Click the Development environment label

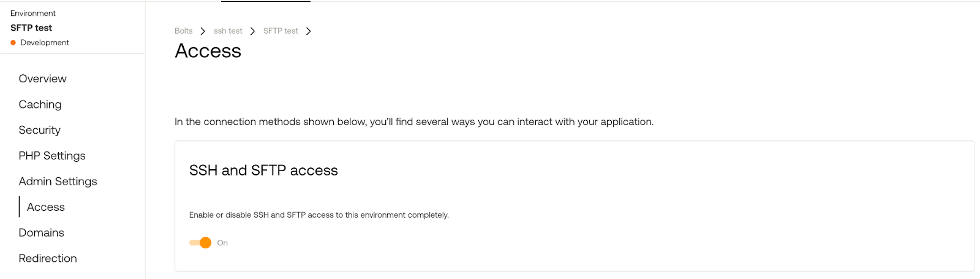(45, 43)
